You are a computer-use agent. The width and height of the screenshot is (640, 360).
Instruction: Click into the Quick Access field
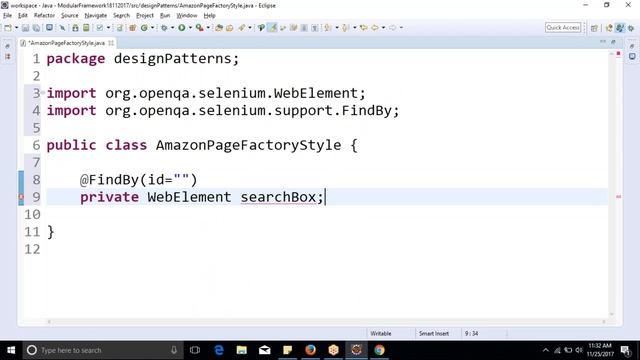point(563,27)
